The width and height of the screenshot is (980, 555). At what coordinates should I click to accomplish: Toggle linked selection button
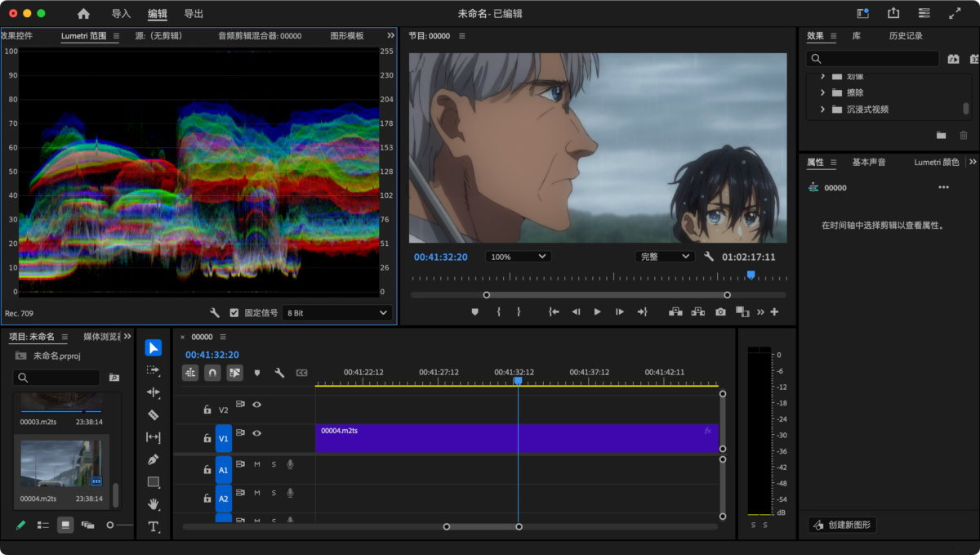point(235,373)
